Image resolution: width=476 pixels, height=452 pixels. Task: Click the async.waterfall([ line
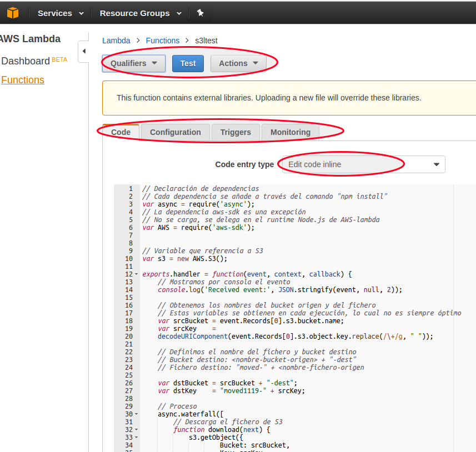[x=191, y=414]
